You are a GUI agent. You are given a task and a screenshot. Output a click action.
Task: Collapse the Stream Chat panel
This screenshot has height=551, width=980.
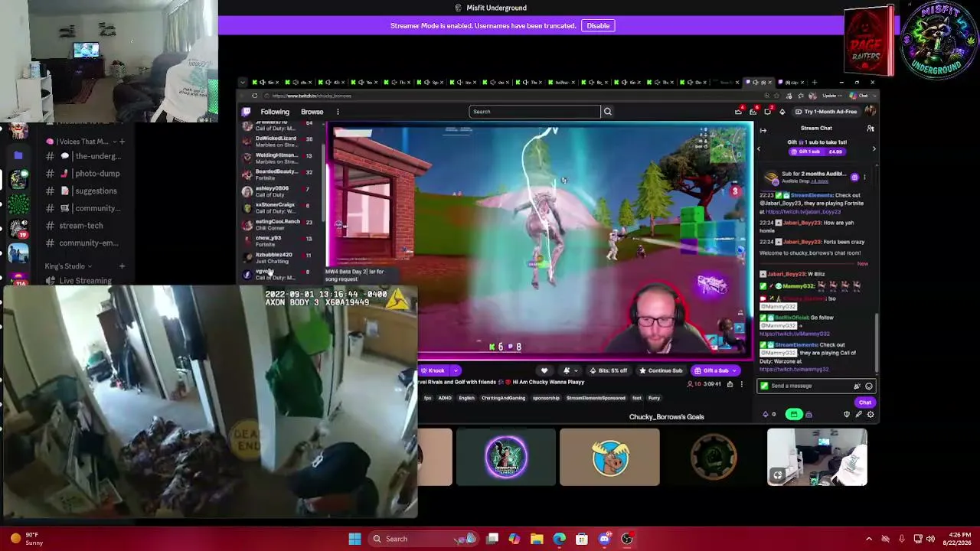click(763, 130)
